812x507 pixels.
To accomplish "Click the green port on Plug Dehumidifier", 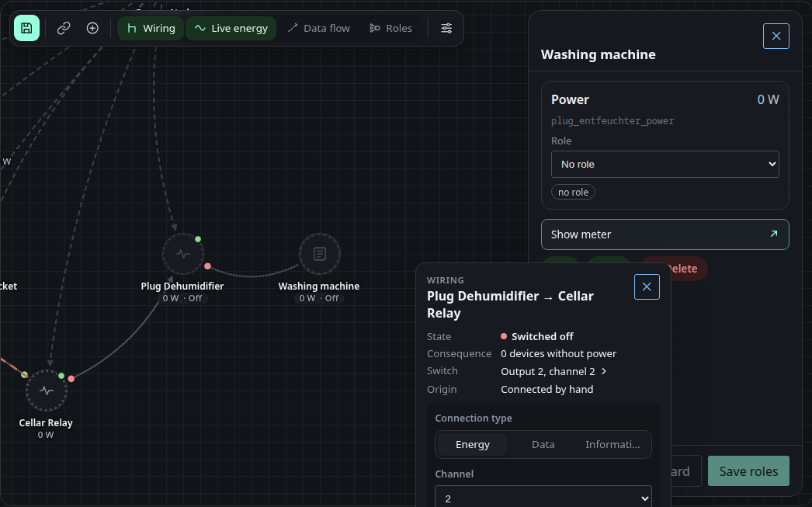I will tap(198, 239).
